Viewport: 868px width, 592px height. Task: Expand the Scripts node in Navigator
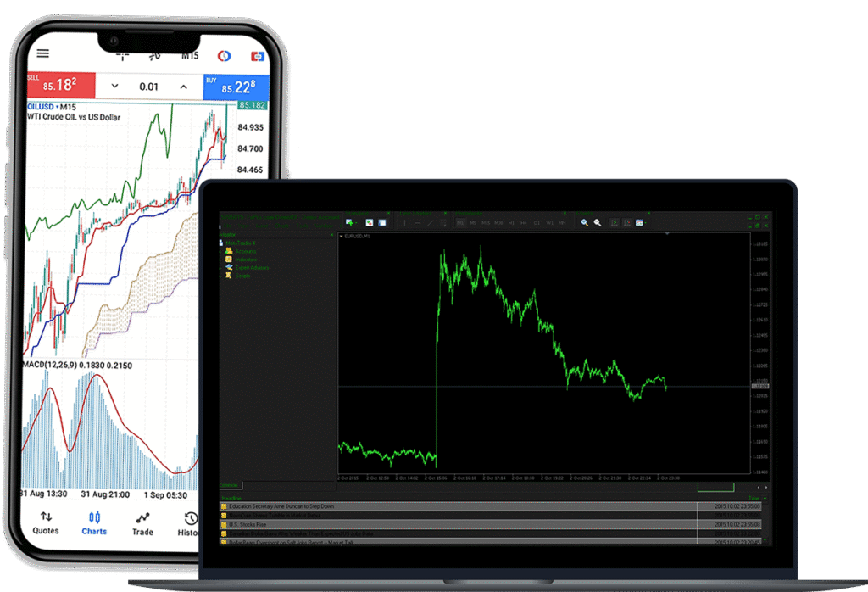click(x=221, y=276)
